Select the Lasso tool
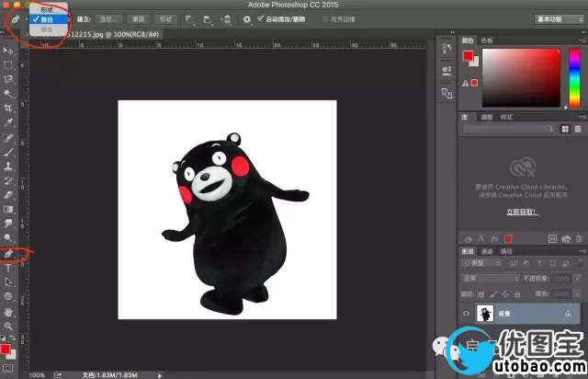Screen dimensions: 588x379 click(x=8, y=79)
